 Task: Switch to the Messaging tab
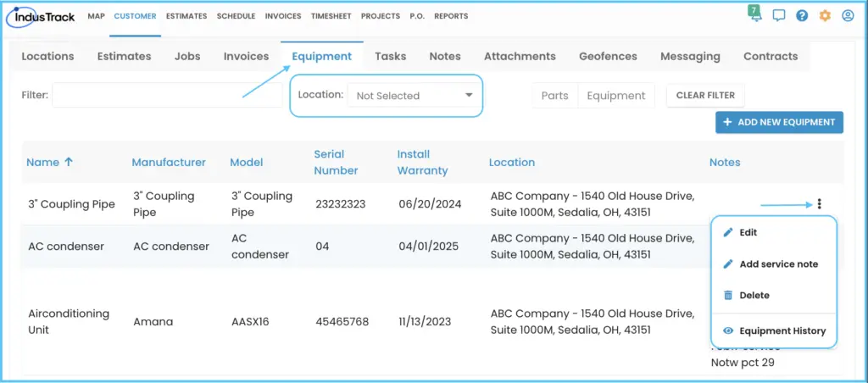[690, 56]
